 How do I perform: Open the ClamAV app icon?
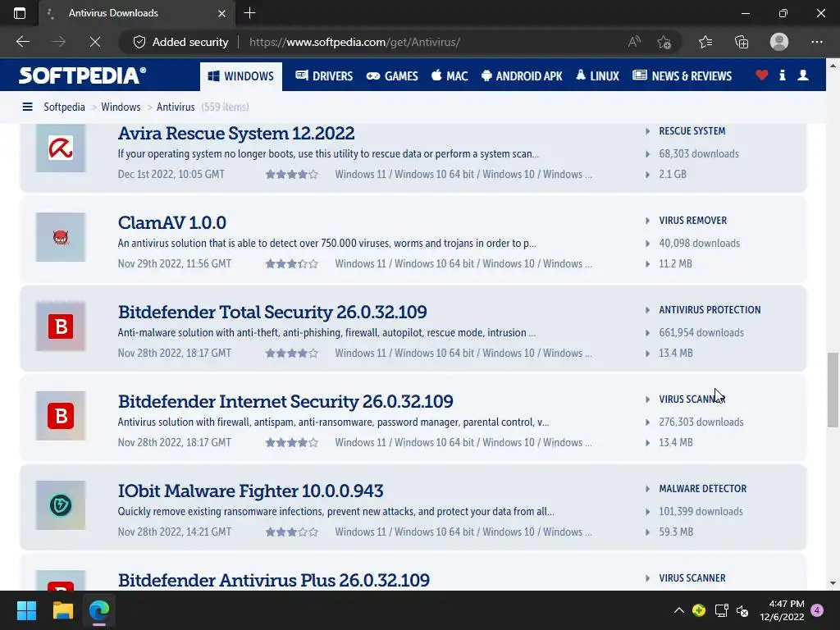point(61,237)
